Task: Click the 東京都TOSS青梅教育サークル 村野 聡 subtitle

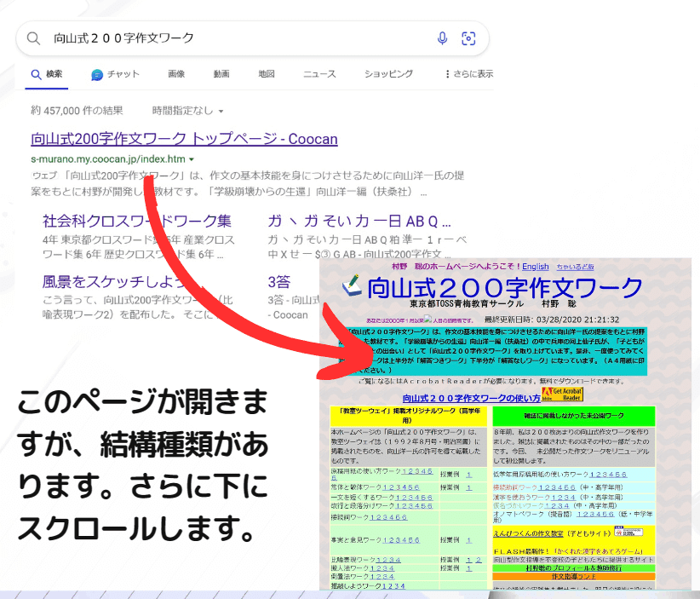Action: point(493,304)
